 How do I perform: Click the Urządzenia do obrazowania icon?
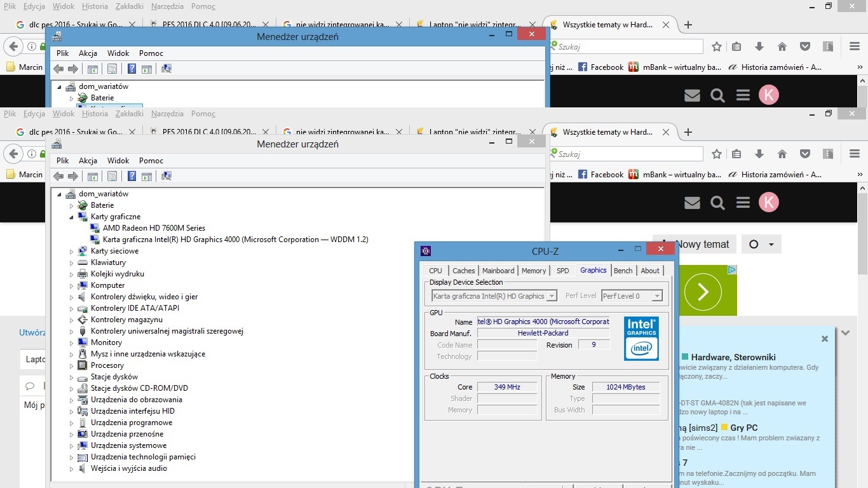(x=83, y=400)
